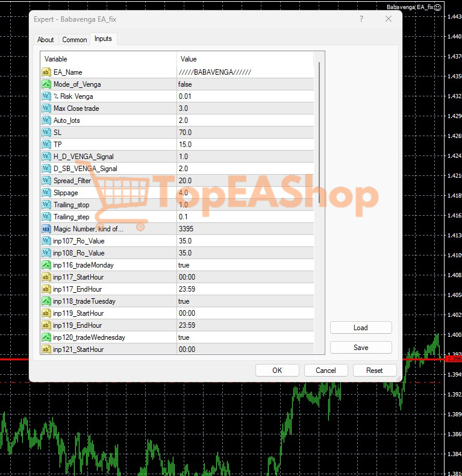
Task: Toggle the Mode_of_Venga false value
Action: pos(186,84)
